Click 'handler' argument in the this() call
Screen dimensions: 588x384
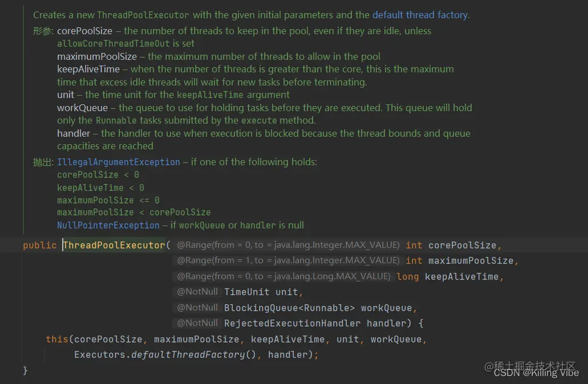287,354
